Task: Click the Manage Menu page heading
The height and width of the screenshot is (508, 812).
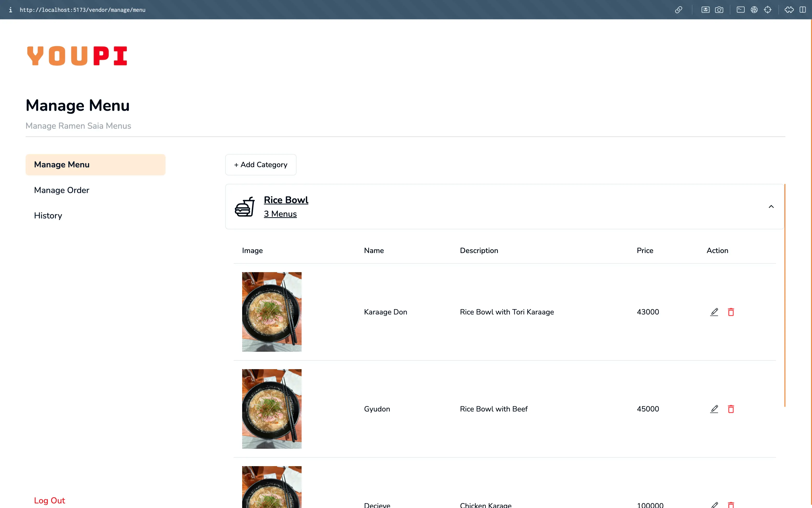Action: [x=78, y=105]
